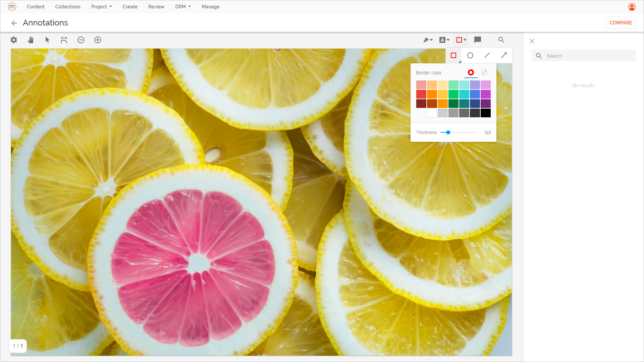Pick the dark purple color swatch
The height and width of the screenshot is (362, 644).
486,104
